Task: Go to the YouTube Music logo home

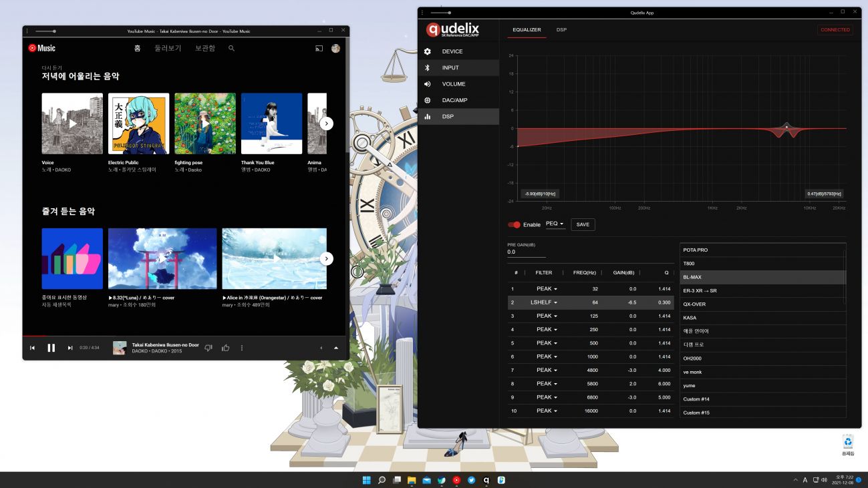Action: (x=42, y=48)
